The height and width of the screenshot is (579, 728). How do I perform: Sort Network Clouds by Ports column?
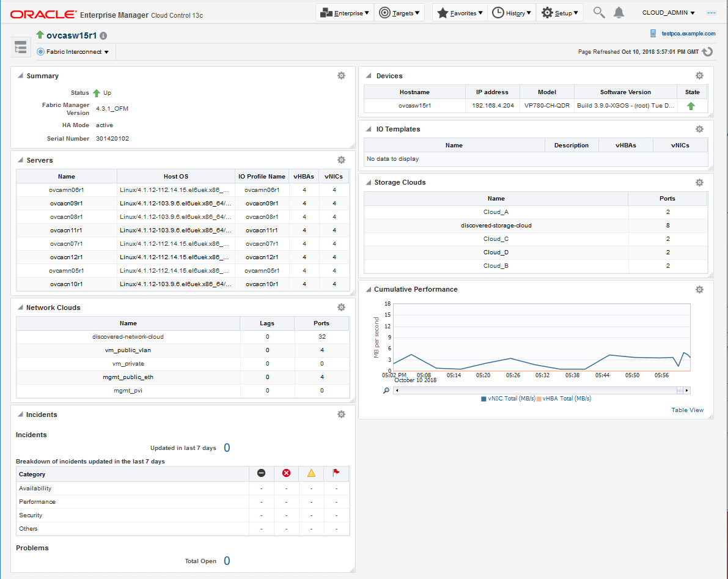pyautogui.click(x=322, y=323)
